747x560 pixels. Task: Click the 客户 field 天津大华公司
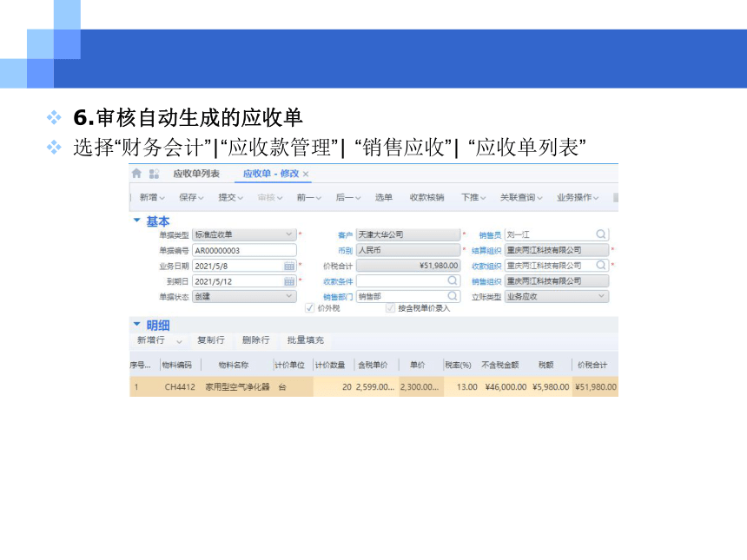point(408,234)
